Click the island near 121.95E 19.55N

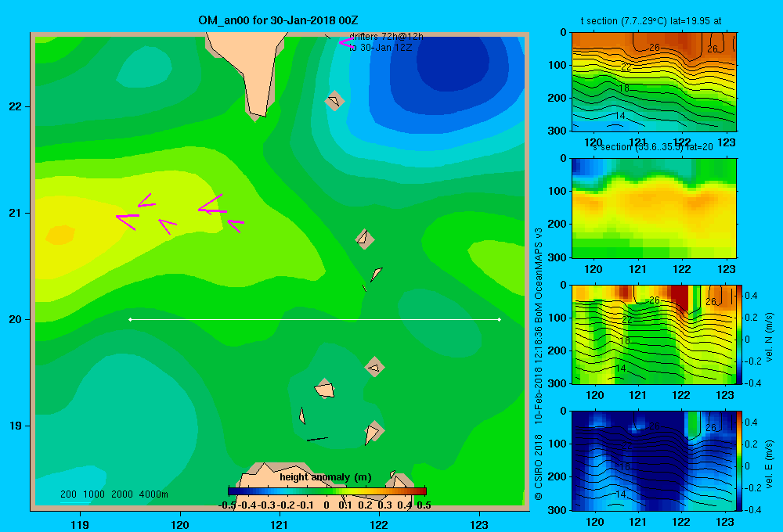tap(374, 367)
